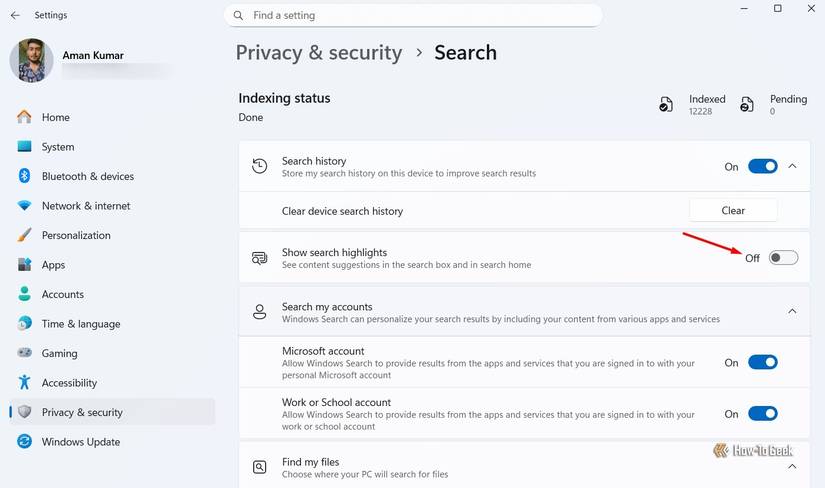Click the search magnifier icon
The height and width of the screenshot is (488, 825).
click(239, 16)
